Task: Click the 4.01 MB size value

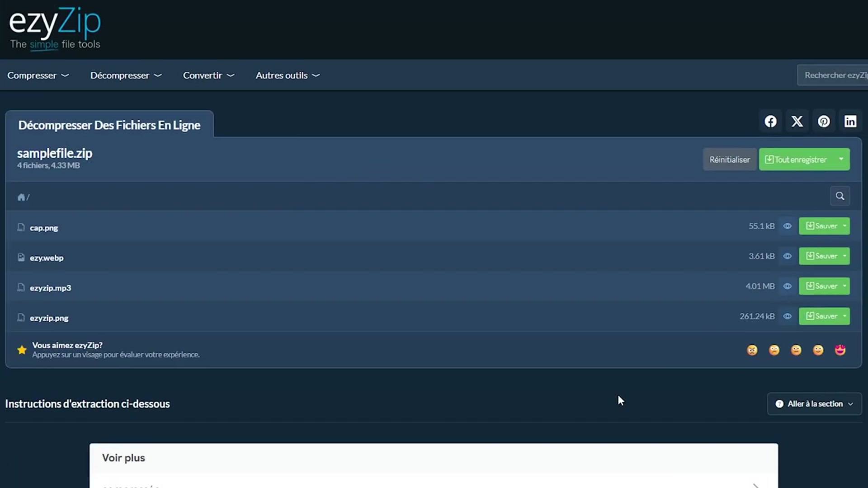Action: 760,286
